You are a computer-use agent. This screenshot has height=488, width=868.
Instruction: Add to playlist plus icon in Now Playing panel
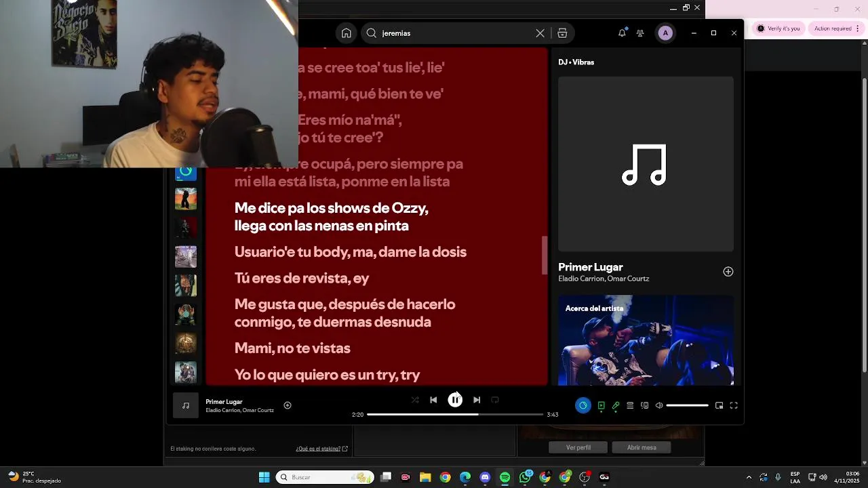[x=728, y=272]
